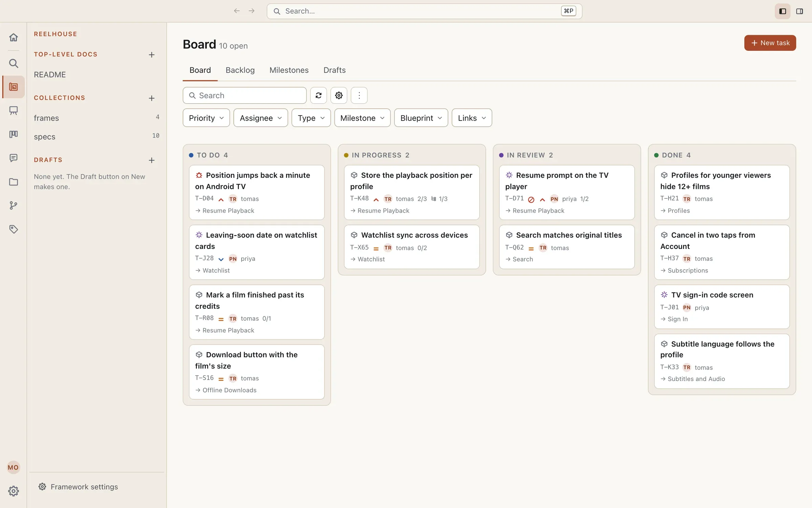Open the specs collection

tap(96, 136)
